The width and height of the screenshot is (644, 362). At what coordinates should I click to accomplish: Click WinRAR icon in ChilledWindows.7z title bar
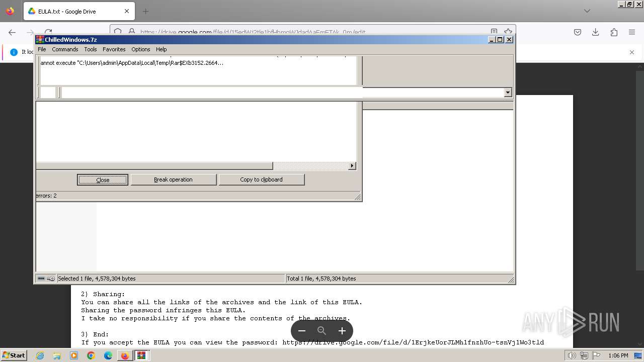[x=40, y=40]
